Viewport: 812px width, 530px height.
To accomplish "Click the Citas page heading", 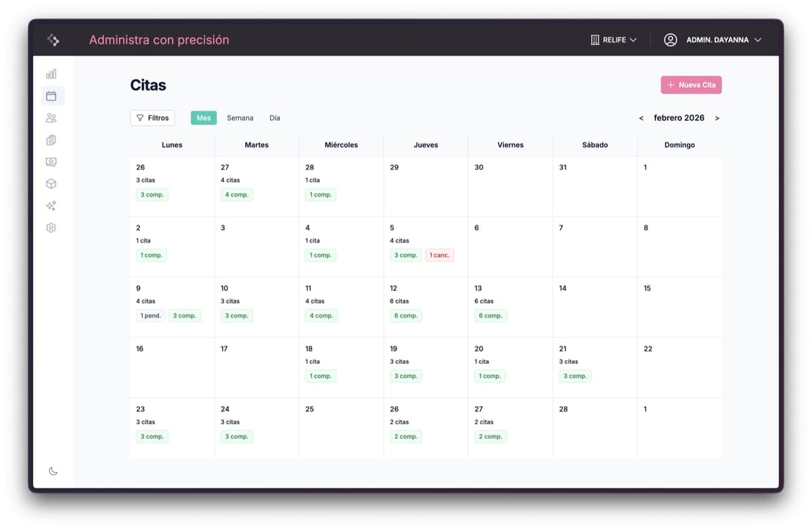I will click(148, 85).
